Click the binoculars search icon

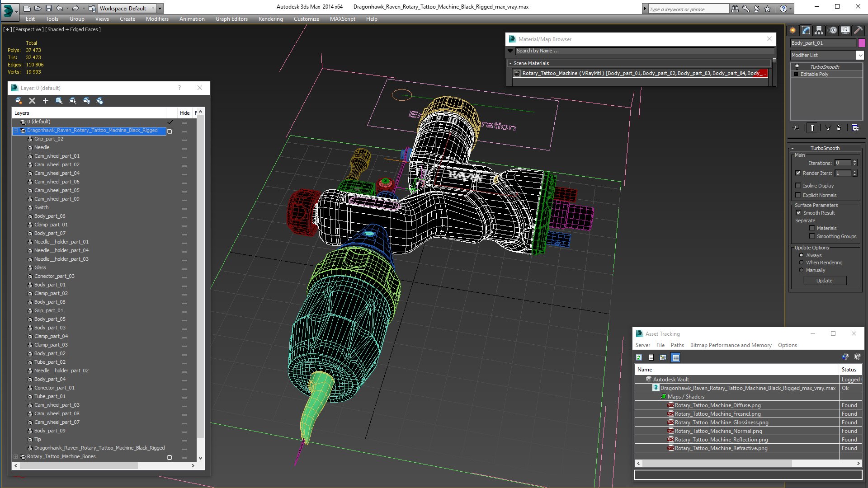pyautogui.click(x=735, y=9)
